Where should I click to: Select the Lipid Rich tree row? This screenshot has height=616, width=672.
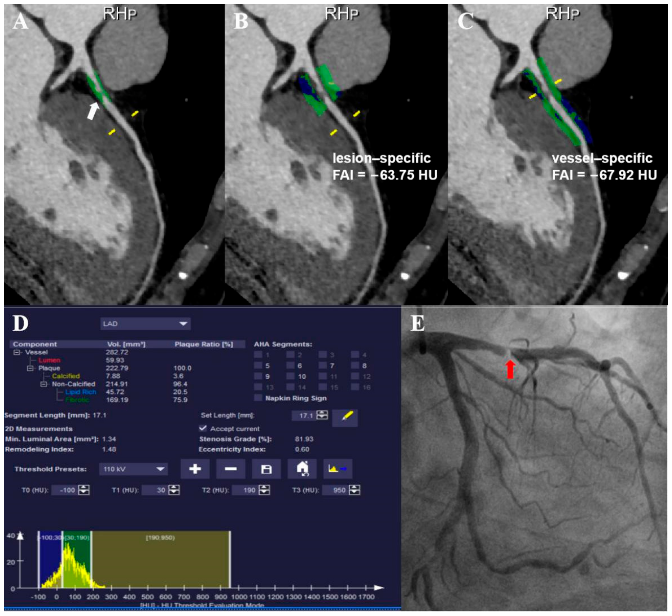(81, 392)
